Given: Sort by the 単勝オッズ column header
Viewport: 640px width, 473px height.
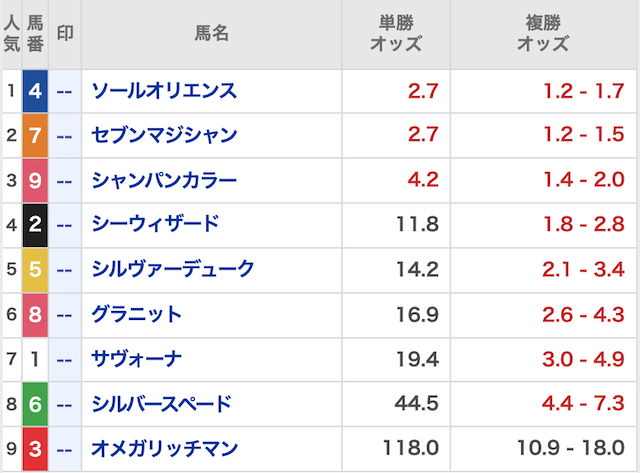Looking at the screenshot, I should [396, 34].
